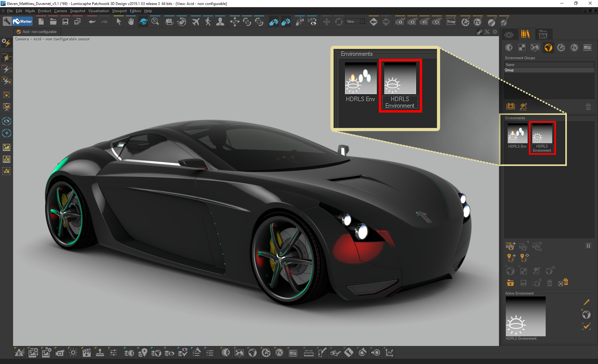Open the overlays filmstrip library icon

(x=587, y=47)
